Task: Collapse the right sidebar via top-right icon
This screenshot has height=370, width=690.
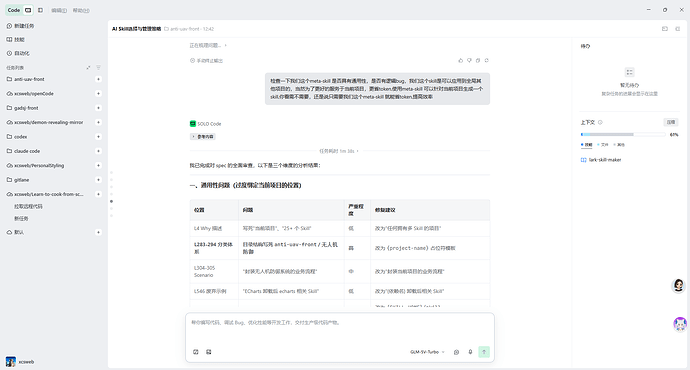Action: (x=677, y=29)
